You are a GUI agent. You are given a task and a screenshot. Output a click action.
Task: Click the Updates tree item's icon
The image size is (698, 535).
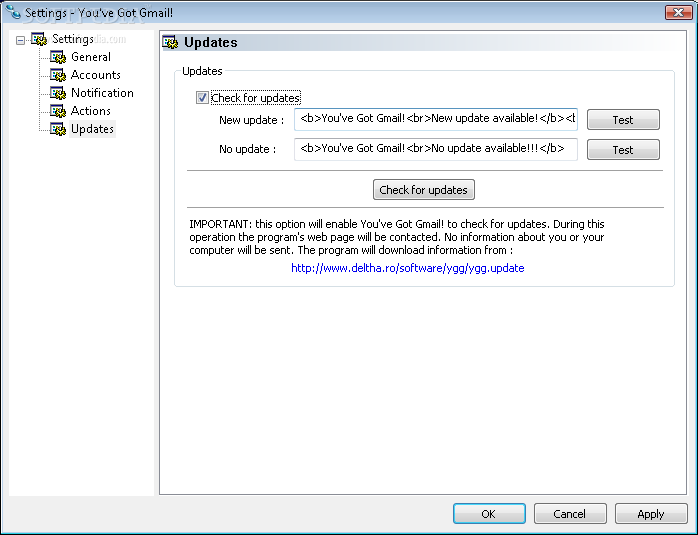[x=58, y=129]
